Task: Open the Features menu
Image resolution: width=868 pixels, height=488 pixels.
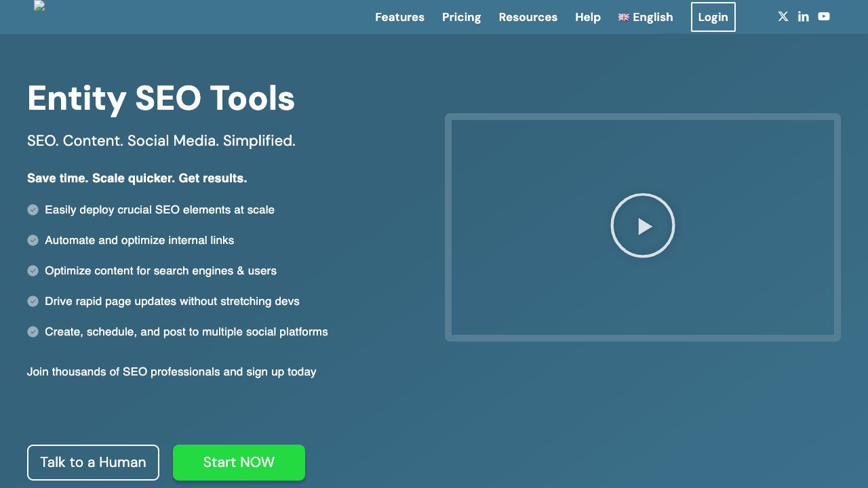Action: coord(400,17)
